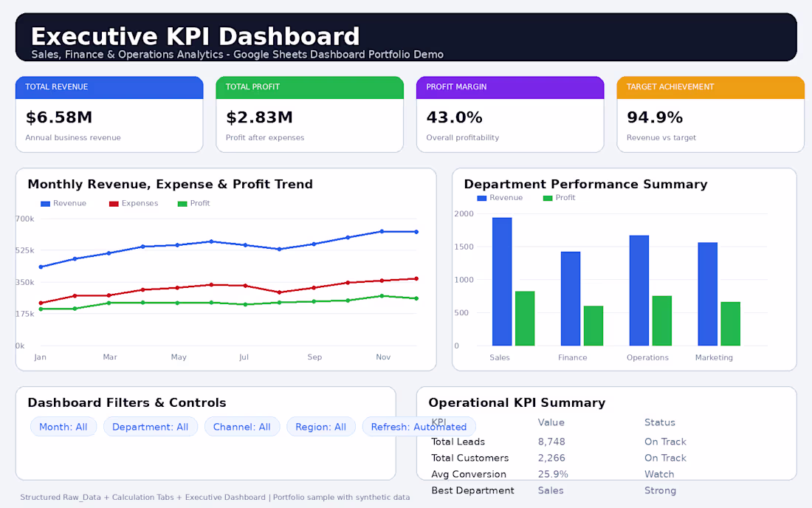This screenshot has height=508, width=812.
Task: Click 'Monthly Revenue, Expense & Profit Trend' heading
Action: point(171,185)
